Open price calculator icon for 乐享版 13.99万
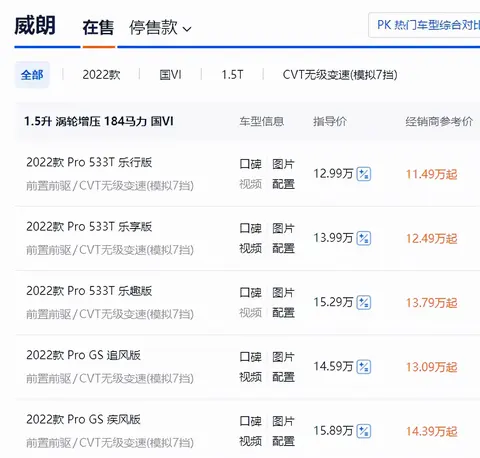 (x=364, y=238)
